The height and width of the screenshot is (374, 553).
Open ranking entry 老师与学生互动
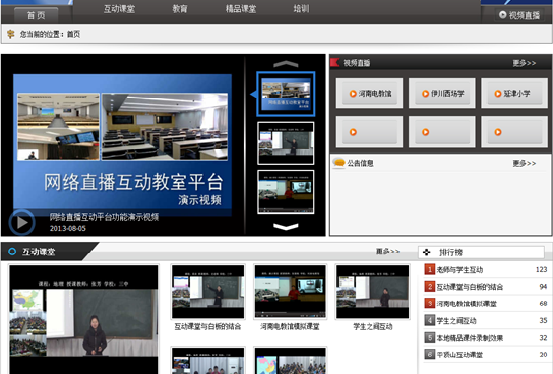click(460, 270)
